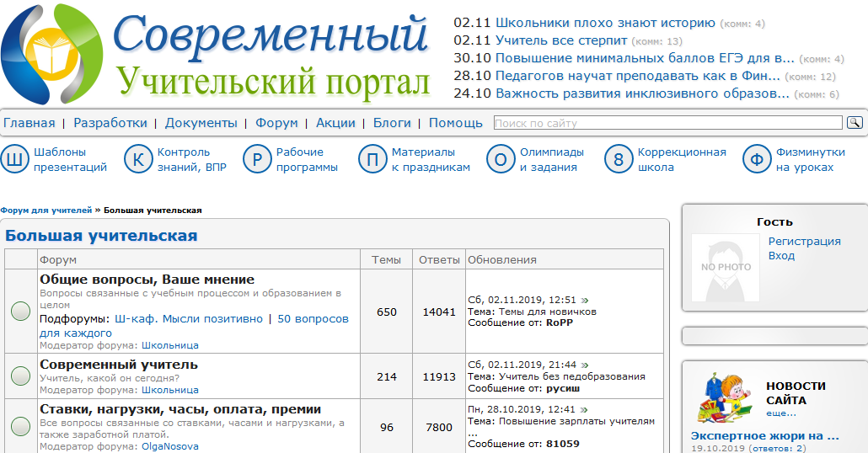Image resolution: width=868 pixels, height=453 pixels.
Task: Select the 8 icon for correctional school
Action: [619, 159]
